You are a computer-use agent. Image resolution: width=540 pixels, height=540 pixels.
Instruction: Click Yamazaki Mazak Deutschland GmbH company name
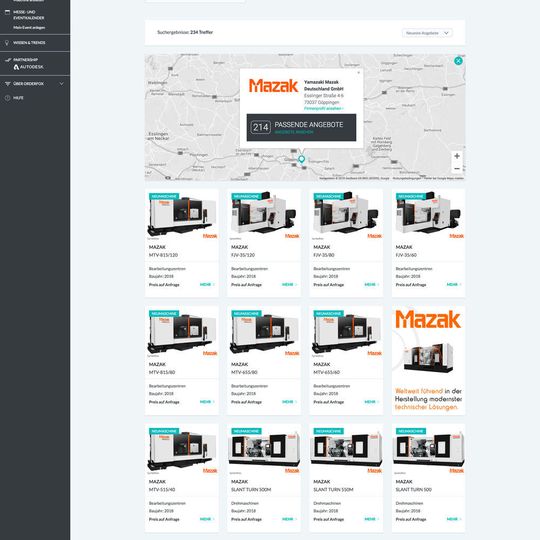[323, 85]
